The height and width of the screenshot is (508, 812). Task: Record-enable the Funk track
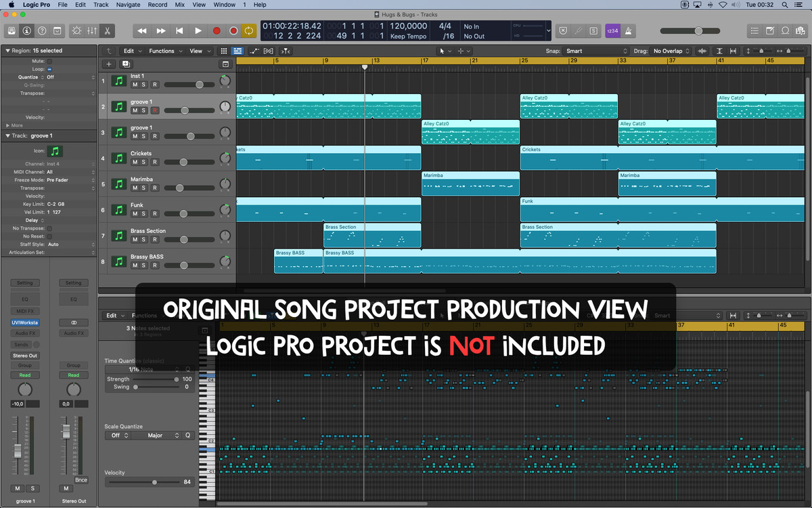154,213
